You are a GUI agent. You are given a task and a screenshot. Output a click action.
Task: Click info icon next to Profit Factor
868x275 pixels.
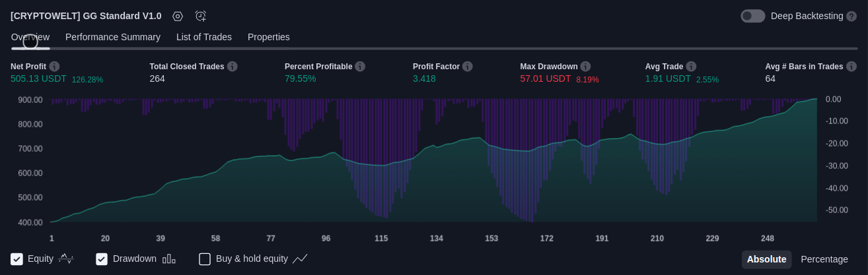pos(468,67)
